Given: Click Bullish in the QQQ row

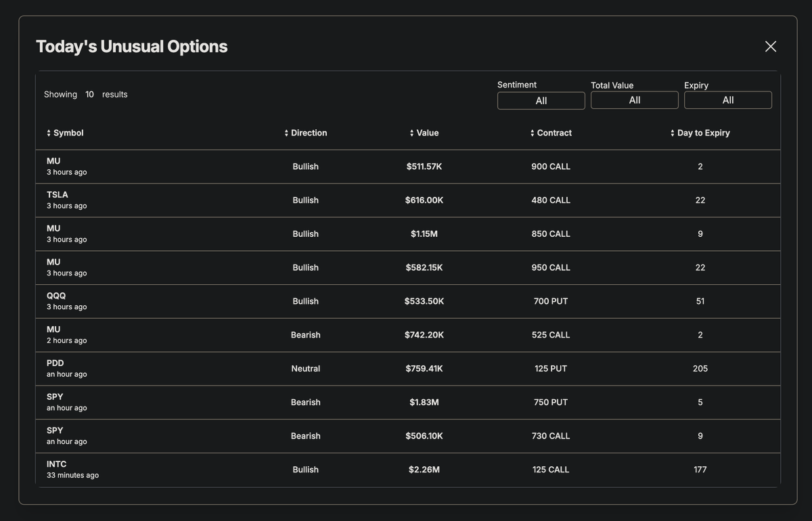Looking at the screenshot, I should pyautogui.click(x=306, y=301).
